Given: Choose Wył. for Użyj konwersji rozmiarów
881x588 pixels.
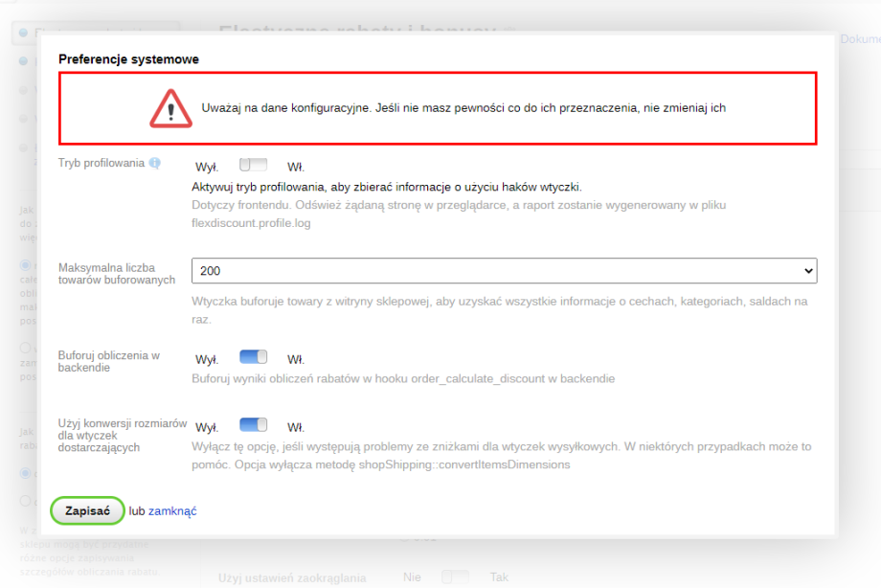Looking at the screenshot, I should point(207,427).
